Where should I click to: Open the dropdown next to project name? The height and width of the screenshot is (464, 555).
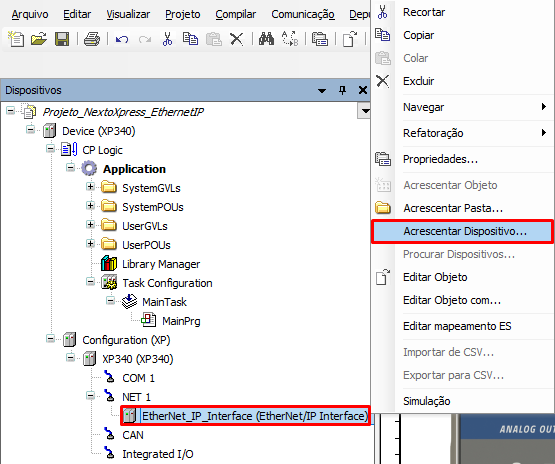365,111
